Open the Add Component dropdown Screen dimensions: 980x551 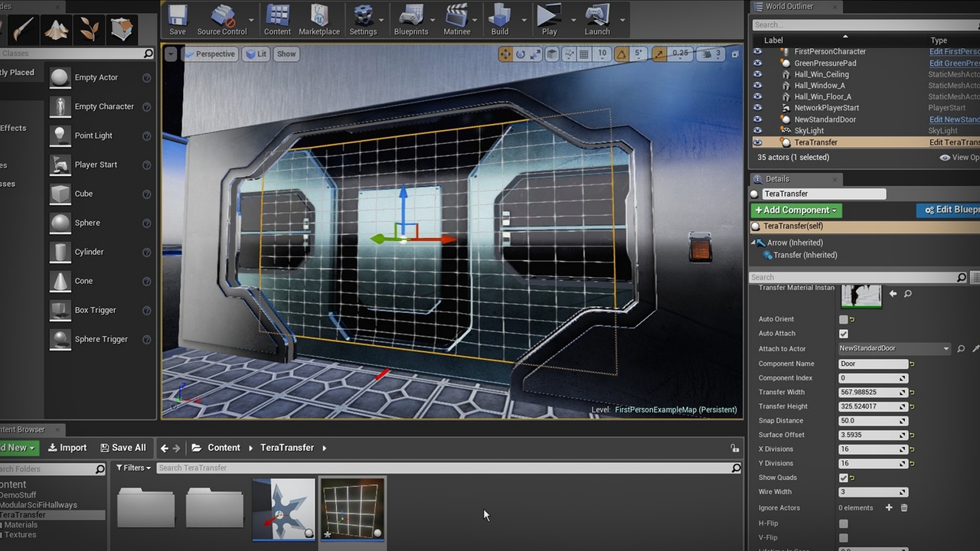click(x=796, y=210)
